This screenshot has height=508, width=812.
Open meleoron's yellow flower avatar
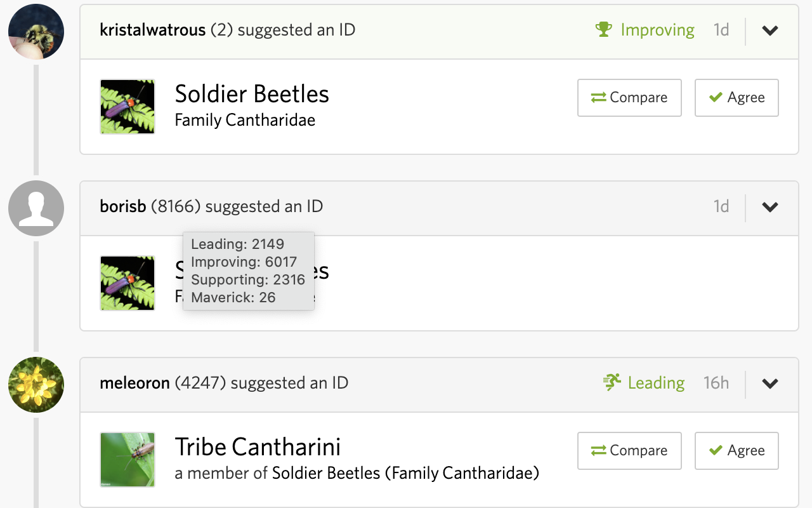coord(36,385)
